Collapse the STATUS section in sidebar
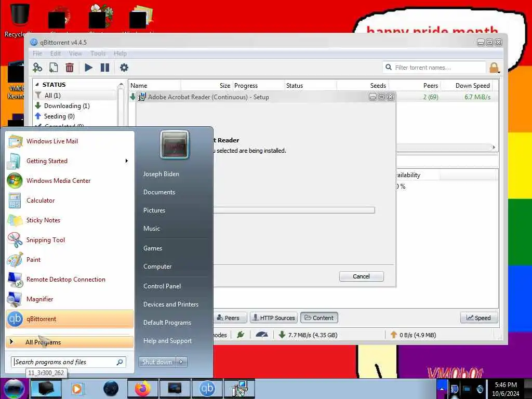 tap(37, 85)
